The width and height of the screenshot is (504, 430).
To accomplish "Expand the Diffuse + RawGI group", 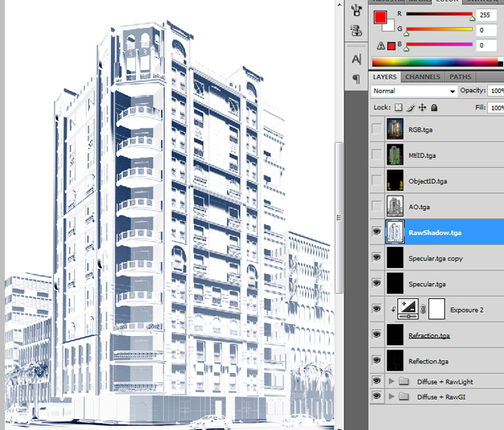I will point(391,398).
